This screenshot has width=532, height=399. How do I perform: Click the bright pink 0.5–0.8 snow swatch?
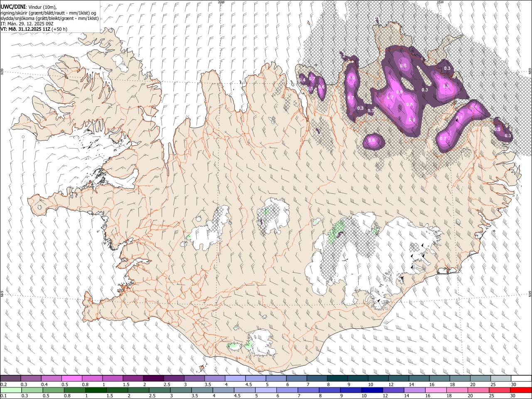(x=72, y=378)
